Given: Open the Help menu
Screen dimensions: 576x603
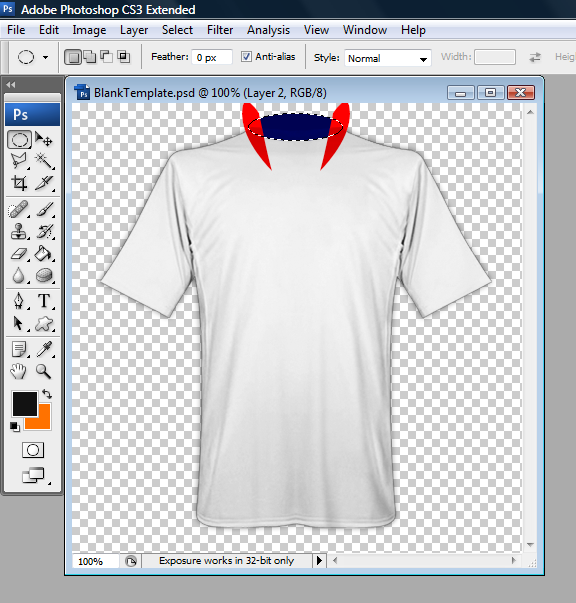Looking at the screenshot, I should 413,30.
